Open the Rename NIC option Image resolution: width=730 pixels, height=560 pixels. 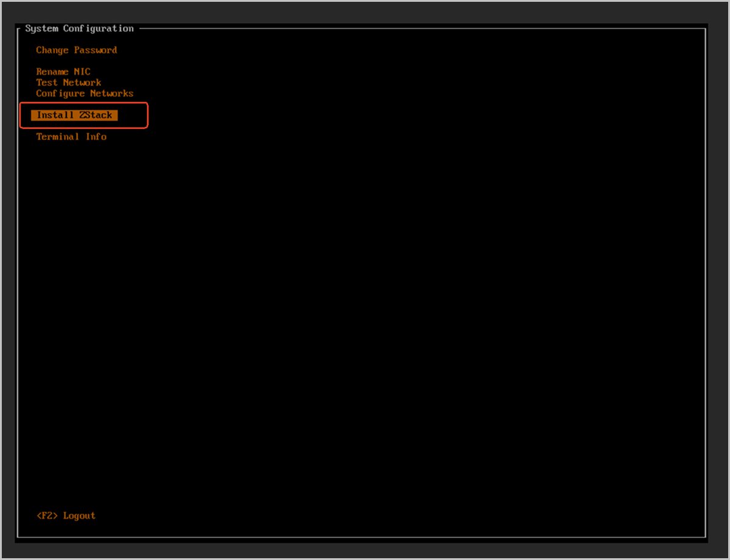(x=63, y=72)
